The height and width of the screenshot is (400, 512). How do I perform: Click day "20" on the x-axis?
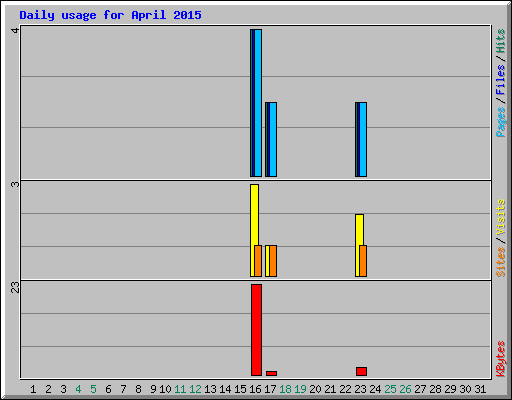[x=315, y=389]
